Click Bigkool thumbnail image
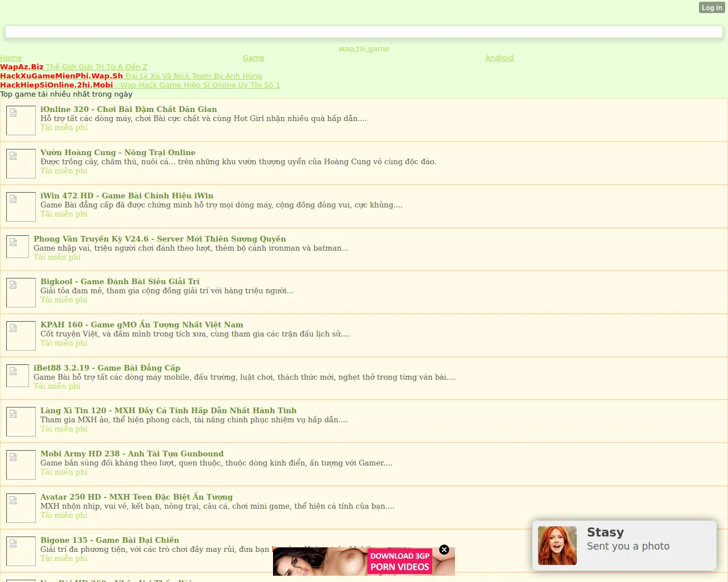Screen dimensions: 728x582 [21, 293]
